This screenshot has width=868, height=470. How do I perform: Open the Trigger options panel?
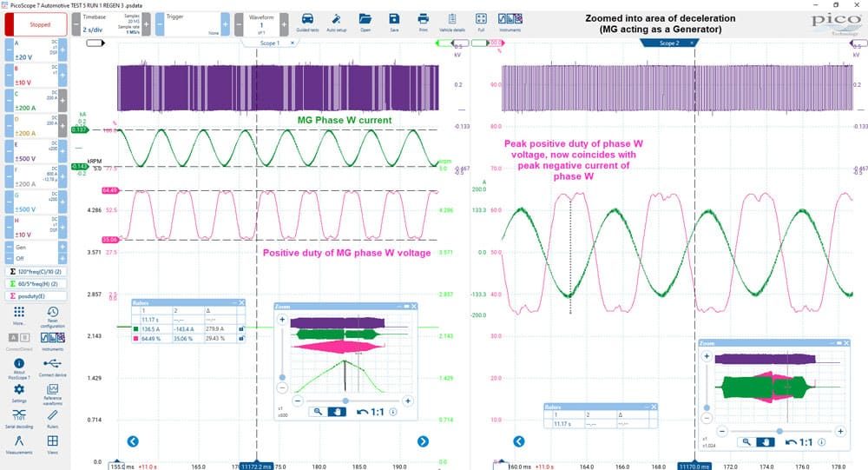(192, 24)
